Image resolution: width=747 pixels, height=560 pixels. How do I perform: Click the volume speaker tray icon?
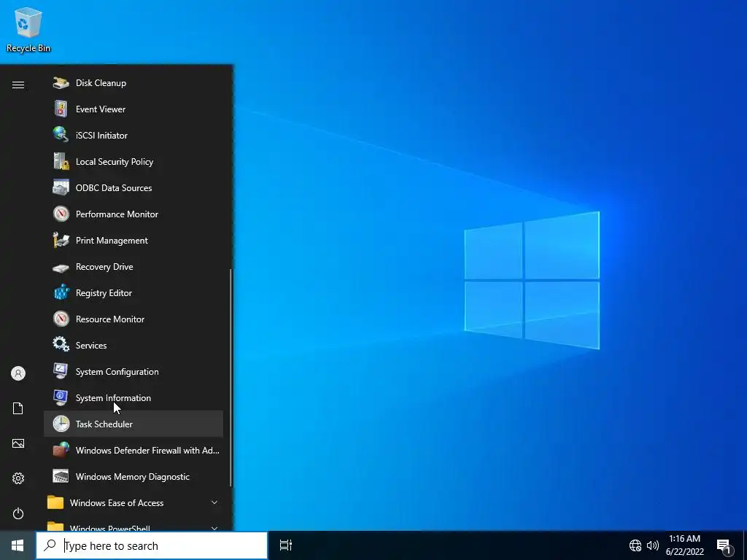pyautogui.click(x=653, y=545)
